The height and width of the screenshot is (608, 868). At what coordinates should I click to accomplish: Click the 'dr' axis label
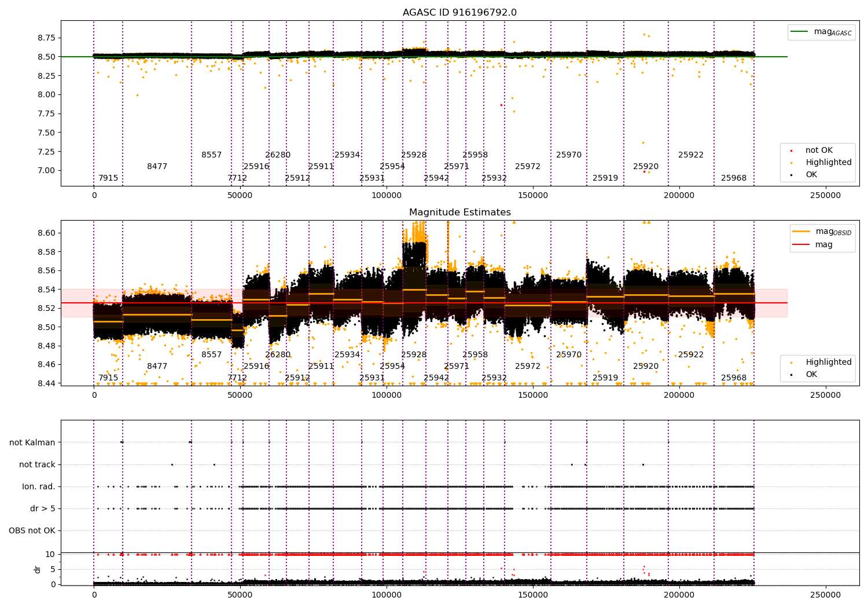coord(38,569)
